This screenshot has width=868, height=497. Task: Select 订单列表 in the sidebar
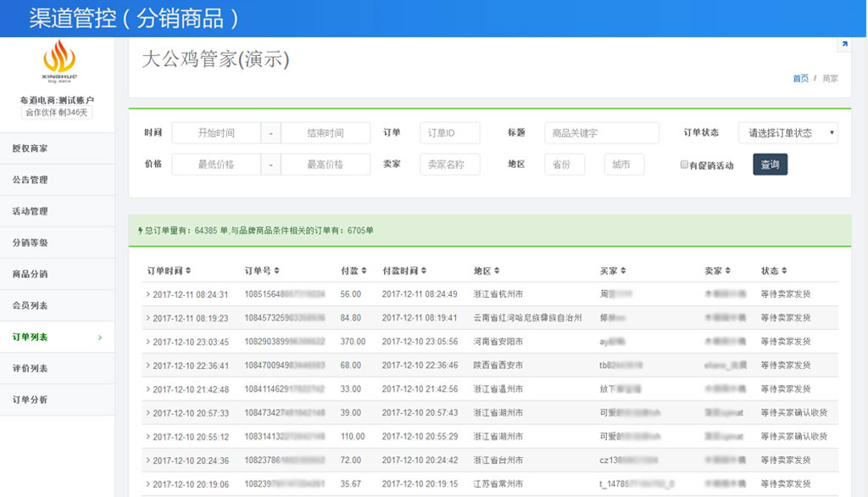click(57, 337)
